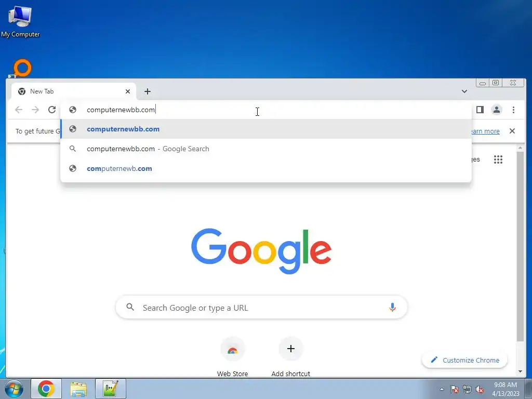
Task: Open the Windows Start menu orb
Action: pyautogui.click(x=14, y=389)
